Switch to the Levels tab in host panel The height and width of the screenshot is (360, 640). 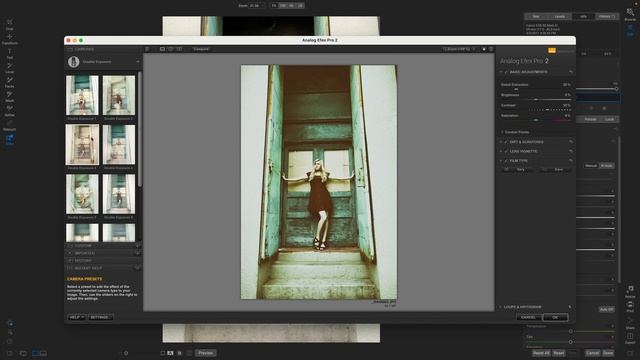point(560,16)
